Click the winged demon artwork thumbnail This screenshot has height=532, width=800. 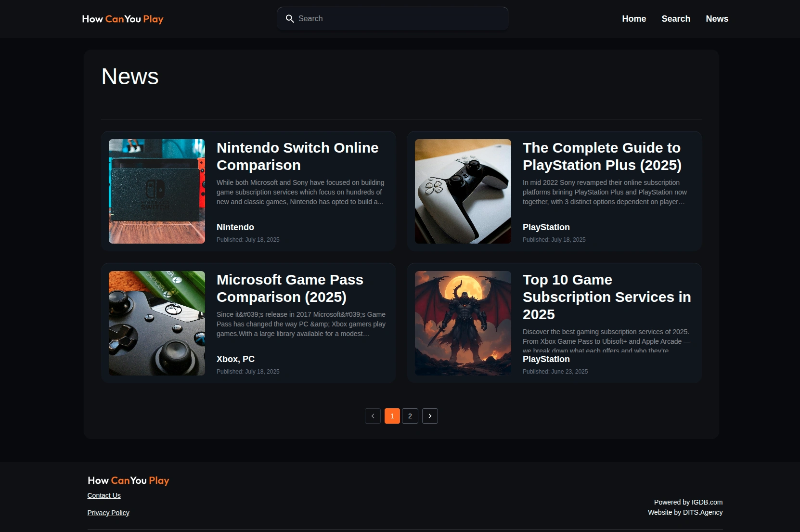tap(463, 323)
